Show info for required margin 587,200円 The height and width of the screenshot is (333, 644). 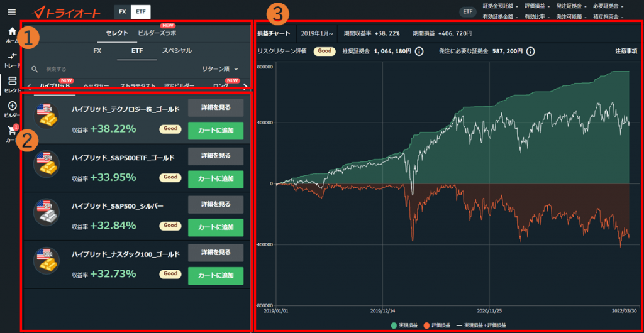pyautogui.click(x=530, y=52)
